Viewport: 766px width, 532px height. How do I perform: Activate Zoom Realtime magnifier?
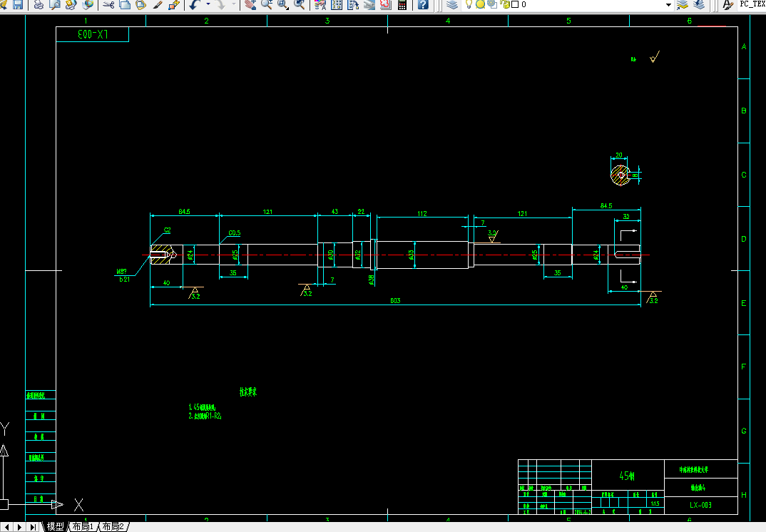coord(267,4)
